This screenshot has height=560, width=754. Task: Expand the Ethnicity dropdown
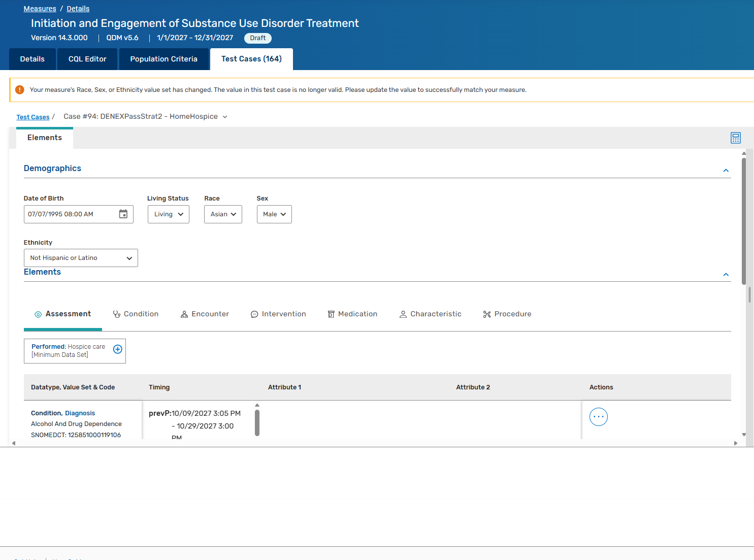click(x=81, y=258)
